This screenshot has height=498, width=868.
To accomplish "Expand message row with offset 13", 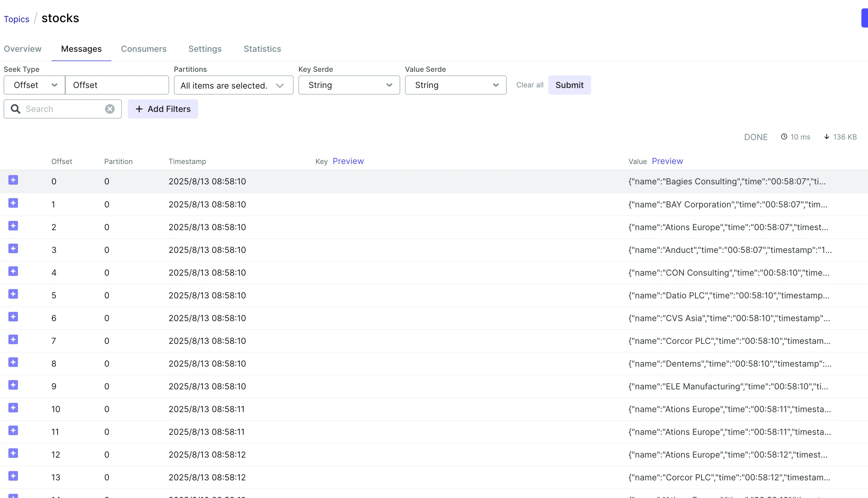I will (x=13, y=476).
